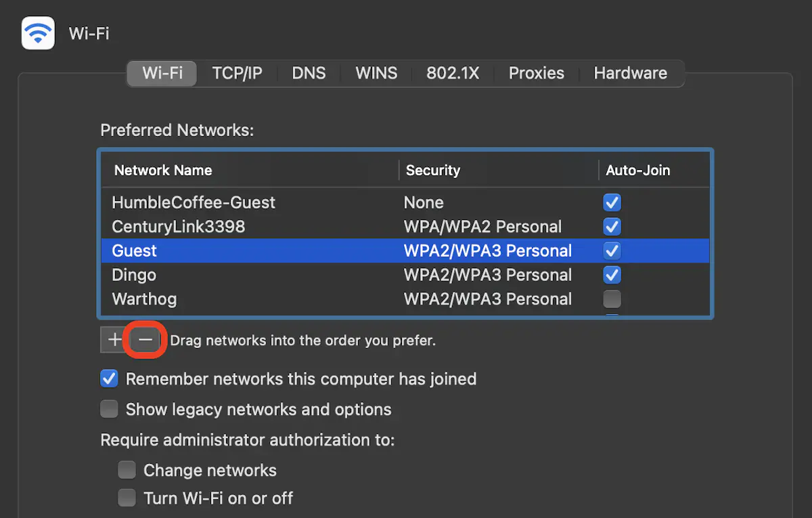This screenshot has width=812, height=518.
Task: Go to the 802.1X tab
Action: [453, 73]
